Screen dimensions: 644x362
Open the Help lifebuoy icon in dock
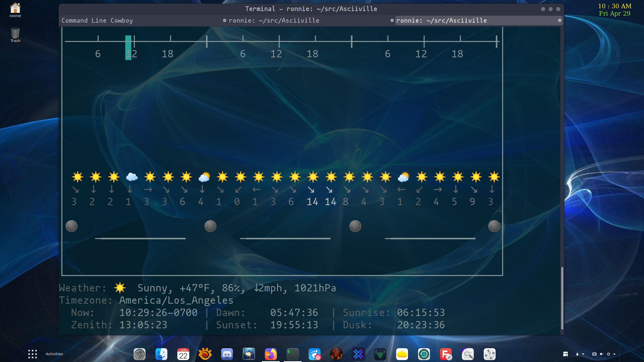pyautogui.click(x=490, y=354)
